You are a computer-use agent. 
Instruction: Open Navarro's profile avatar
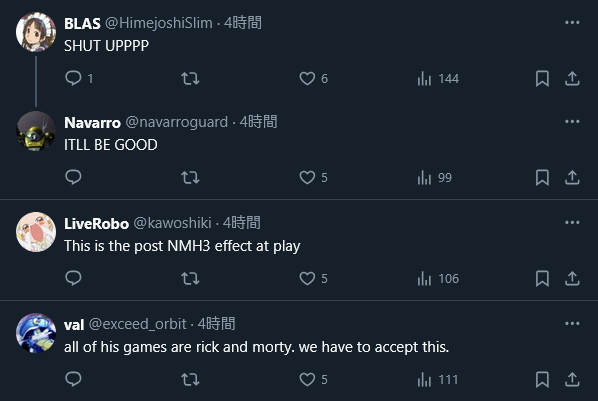(x=36, y=131)
